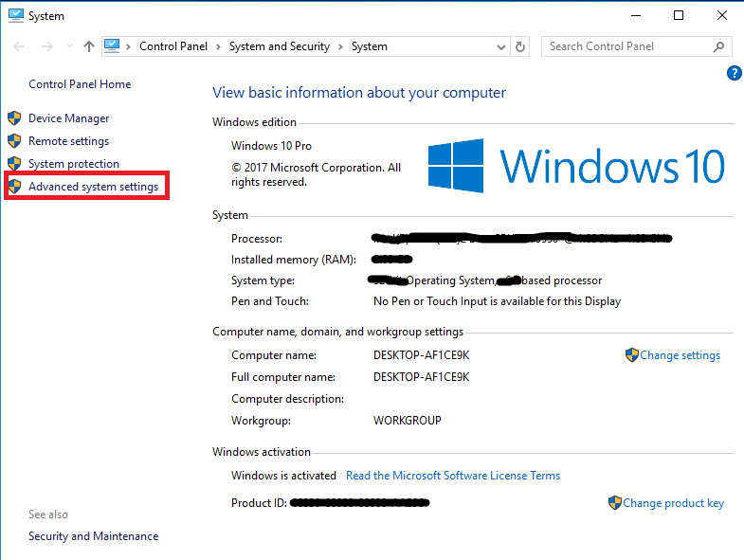Select the WORKGROUP value text
Viewport: 744px width, 560px height.
tap(408, 421)
